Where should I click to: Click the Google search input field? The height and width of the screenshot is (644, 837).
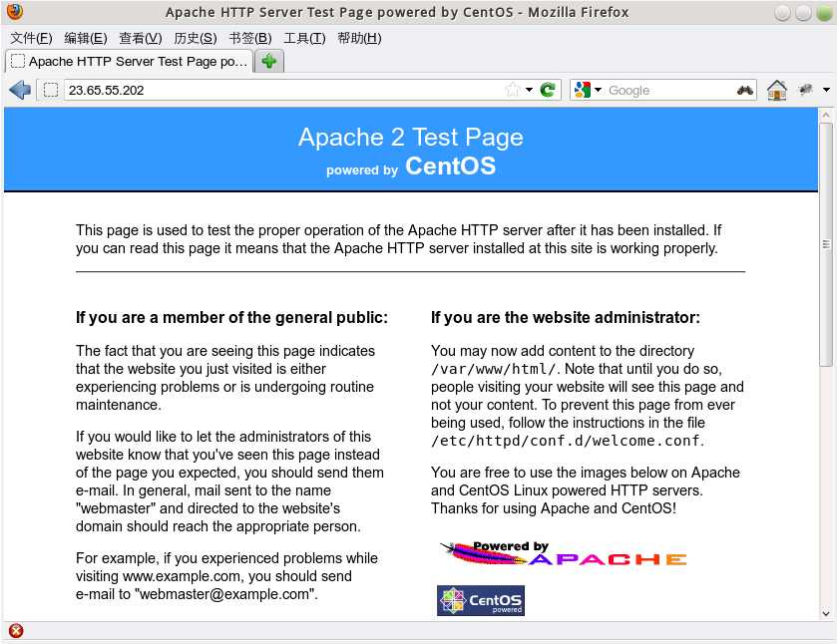click(670, 90)
